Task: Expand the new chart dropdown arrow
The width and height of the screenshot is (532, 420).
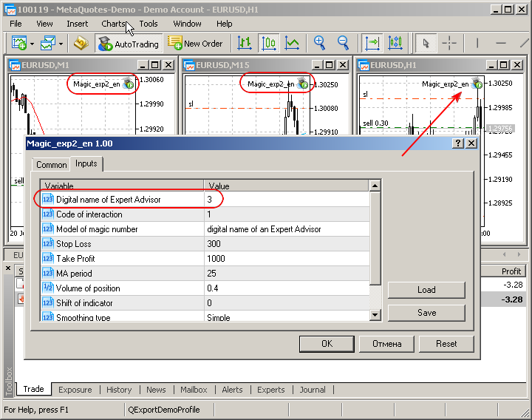Action: [x=32, y=44]
